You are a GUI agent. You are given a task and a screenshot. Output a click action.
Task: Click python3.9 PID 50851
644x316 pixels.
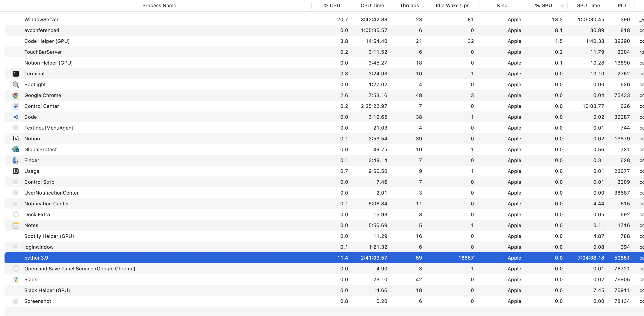coord(622,258)
